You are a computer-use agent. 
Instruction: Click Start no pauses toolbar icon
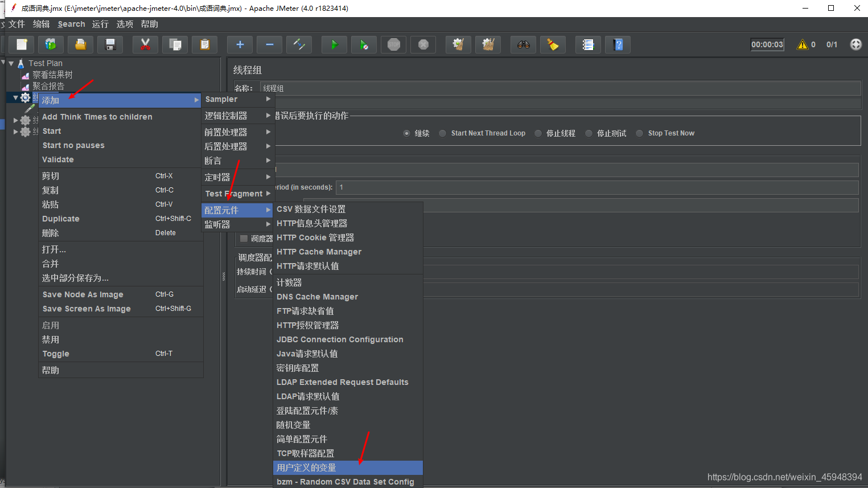pos(364,44)
